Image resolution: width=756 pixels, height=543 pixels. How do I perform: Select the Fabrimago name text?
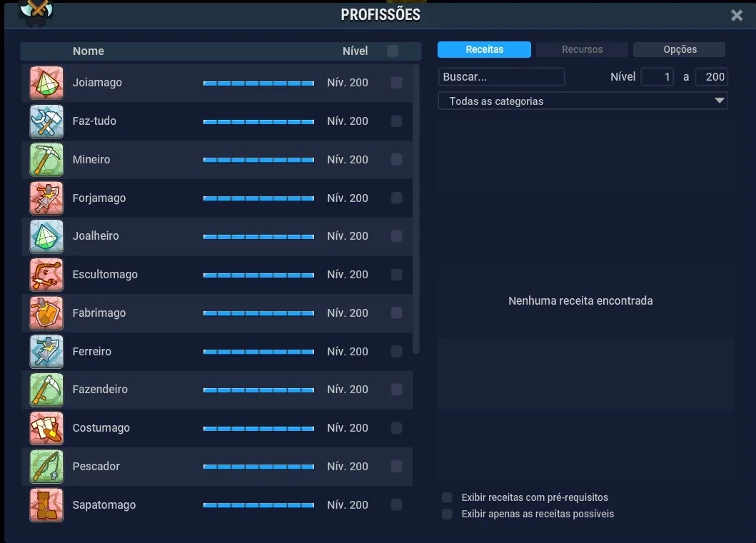coord(99,313)
